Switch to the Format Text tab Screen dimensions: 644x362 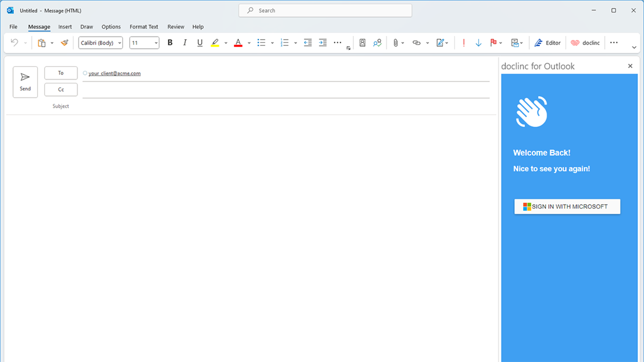click(x=144, y=27)
